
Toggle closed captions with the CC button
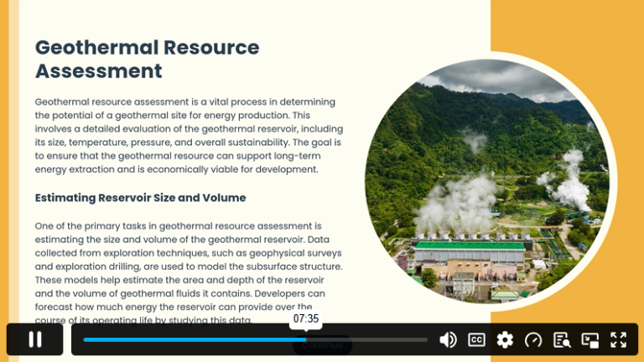(x=476, y=340)
